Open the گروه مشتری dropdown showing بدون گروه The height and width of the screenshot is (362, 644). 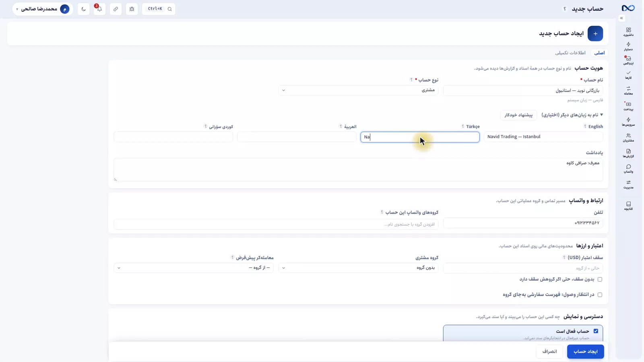click(358, 267)
